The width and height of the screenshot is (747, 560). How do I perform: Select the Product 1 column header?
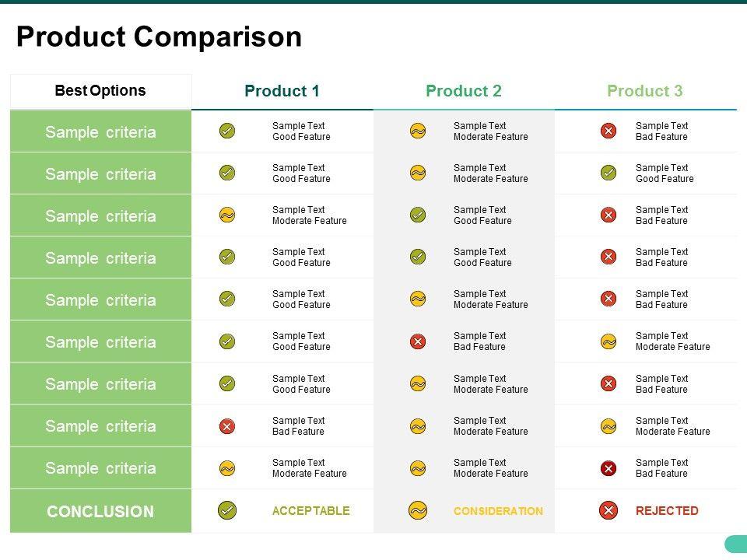coord(282,91)
